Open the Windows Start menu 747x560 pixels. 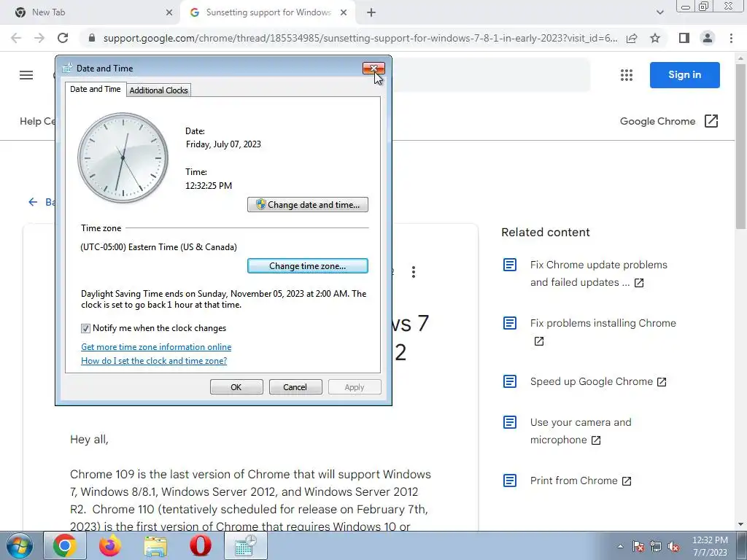(x=20, y=545)
